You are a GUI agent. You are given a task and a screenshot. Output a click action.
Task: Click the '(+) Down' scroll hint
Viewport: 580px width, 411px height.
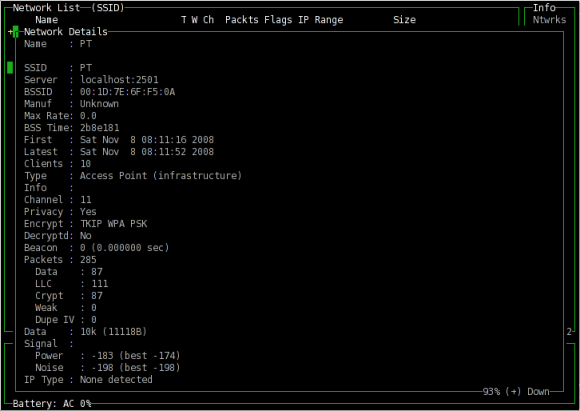(527, 392)
